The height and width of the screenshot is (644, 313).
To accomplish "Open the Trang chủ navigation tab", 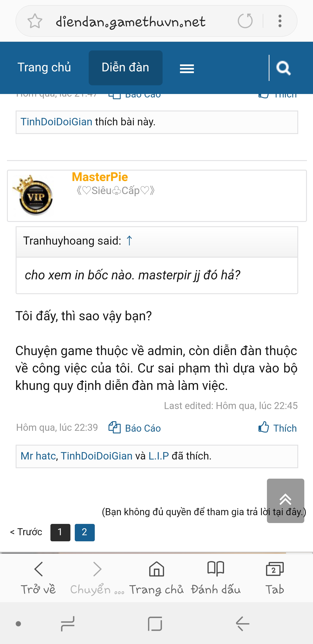I will click(x=44, y=67).
